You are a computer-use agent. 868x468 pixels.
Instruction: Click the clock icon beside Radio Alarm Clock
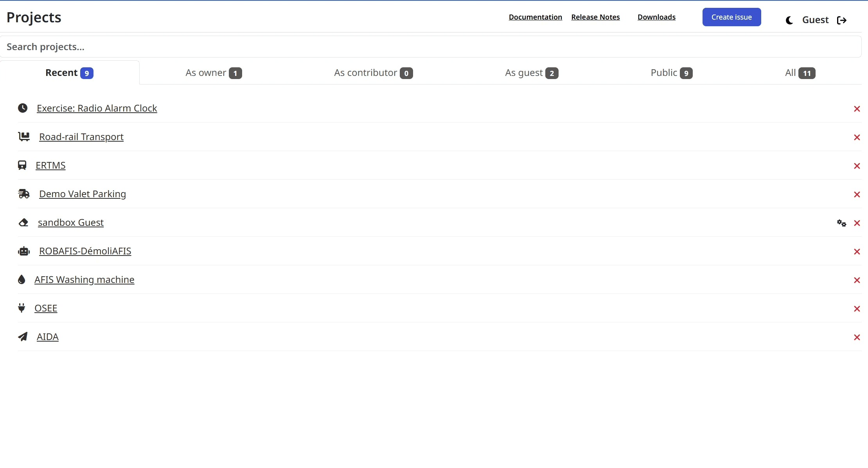point(23,108)
